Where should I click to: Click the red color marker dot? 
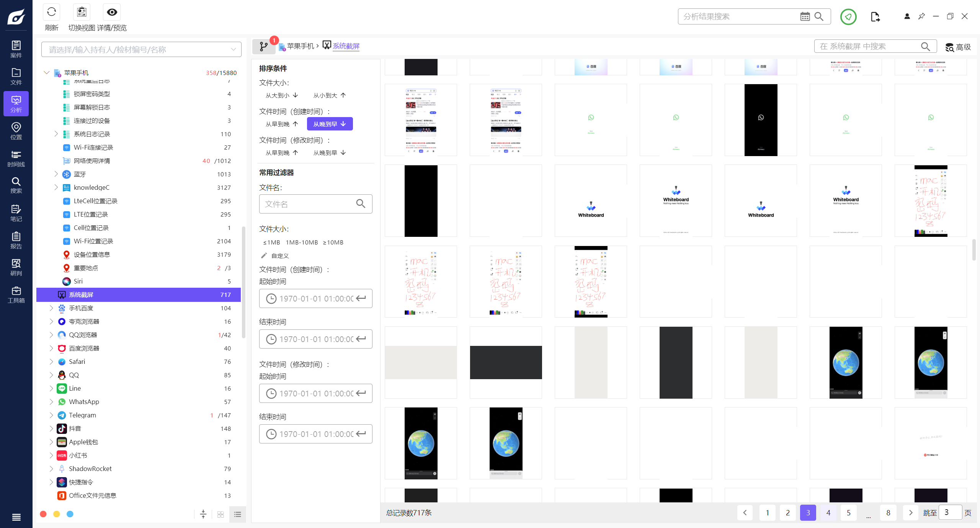pos(43,514)
